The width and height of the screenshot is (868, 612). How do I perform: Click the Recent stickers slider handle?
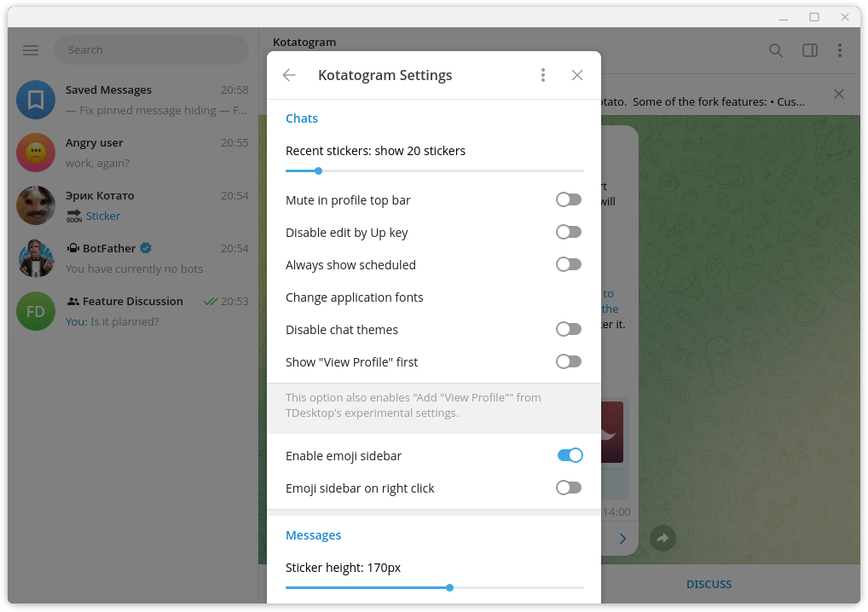[x=318, y=171]
